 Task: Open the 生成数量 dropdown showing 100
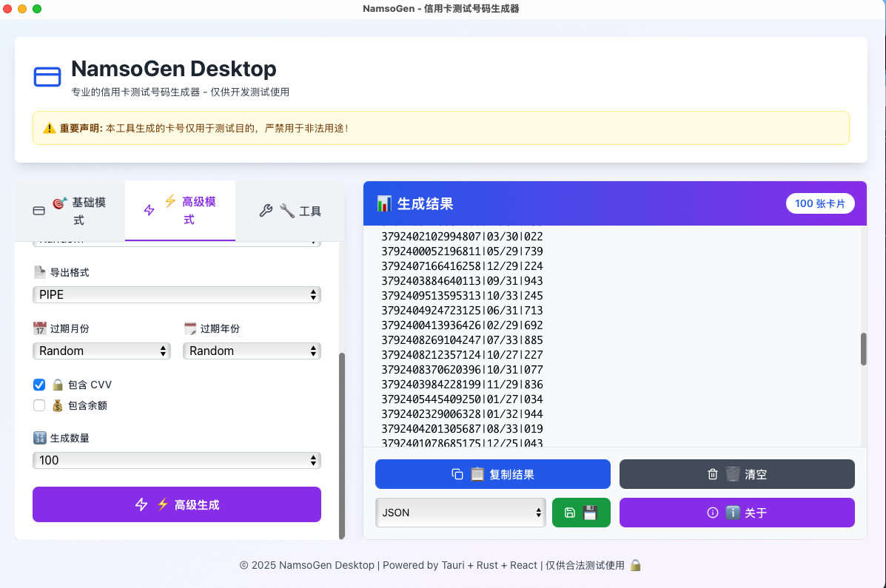pos(177,460)
